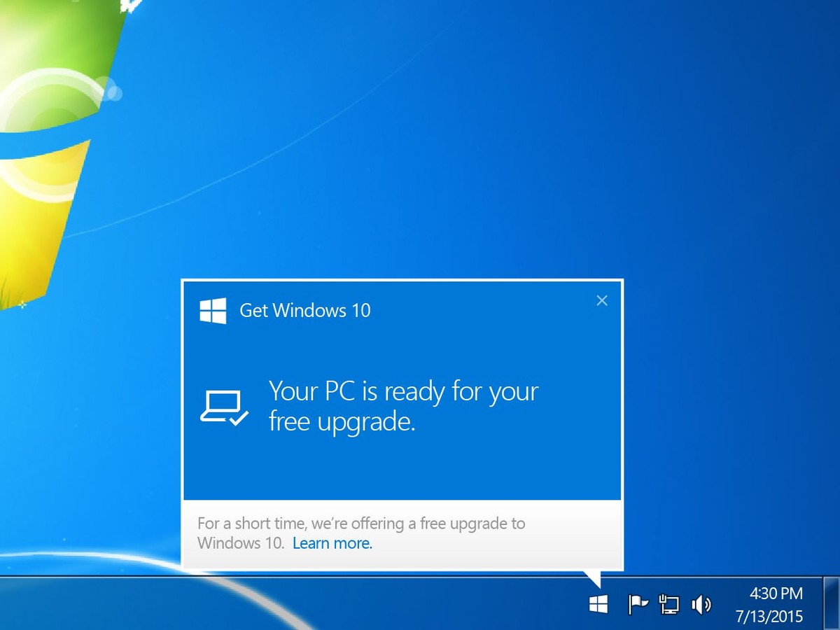This screenshot has width=840, height=630.
Task: Click the Windows logo in popup header
Action: pos(213,311)
